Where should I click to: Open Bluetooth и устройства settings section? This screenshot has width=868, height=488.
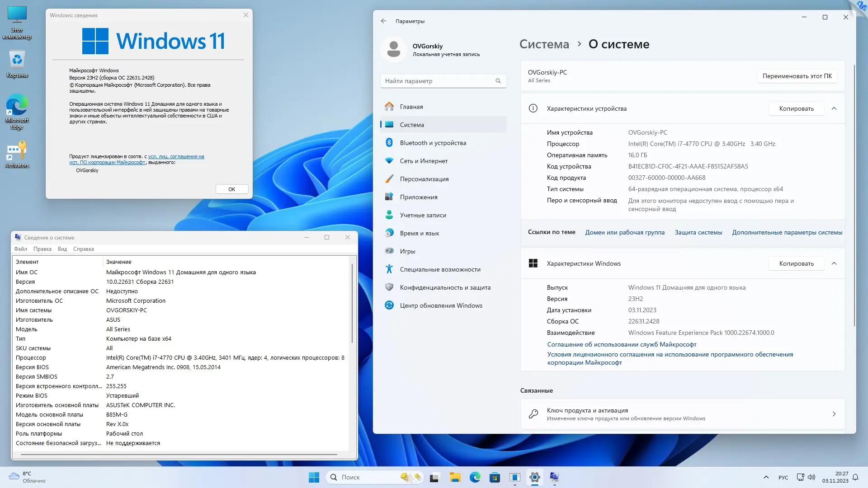point(433,143)
